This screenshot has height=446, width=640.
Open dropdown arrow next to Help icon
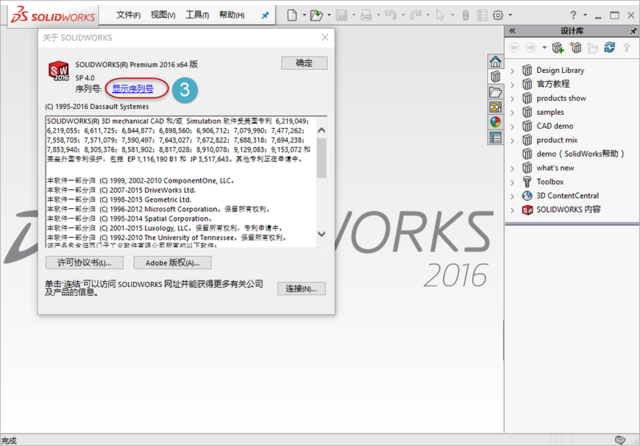coord(585,15)
